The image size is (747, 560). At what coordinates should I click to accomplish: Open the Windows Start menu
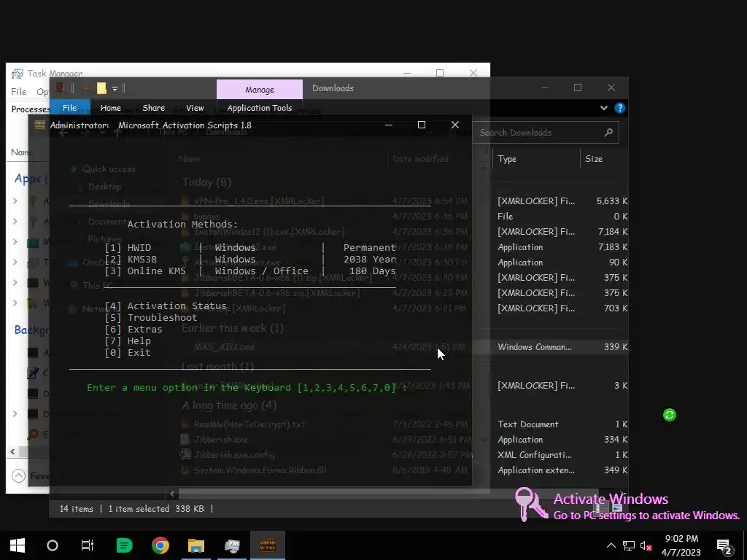[18, 545]
